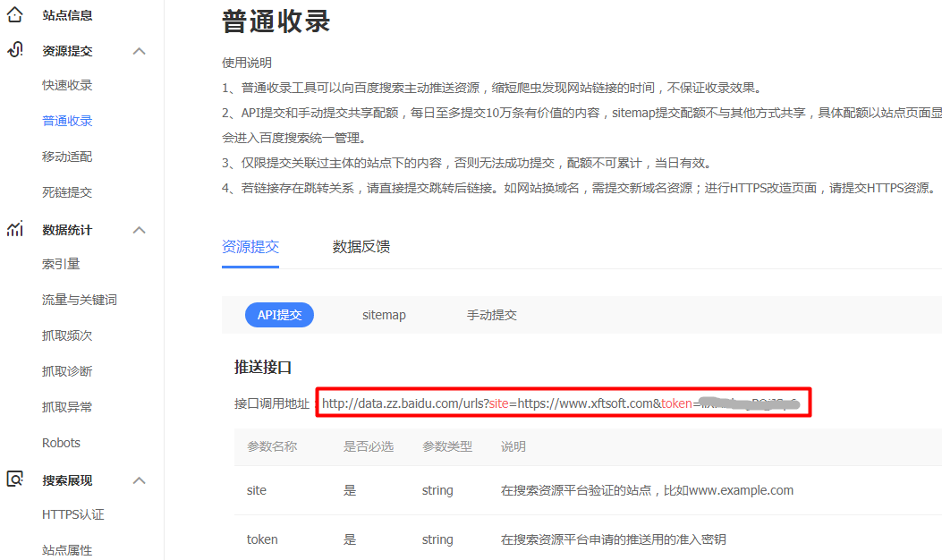Click the 参数类型 column header
The width and height of the screenshot is (942, 560).
pyautogui.click(x=447, y=446)
